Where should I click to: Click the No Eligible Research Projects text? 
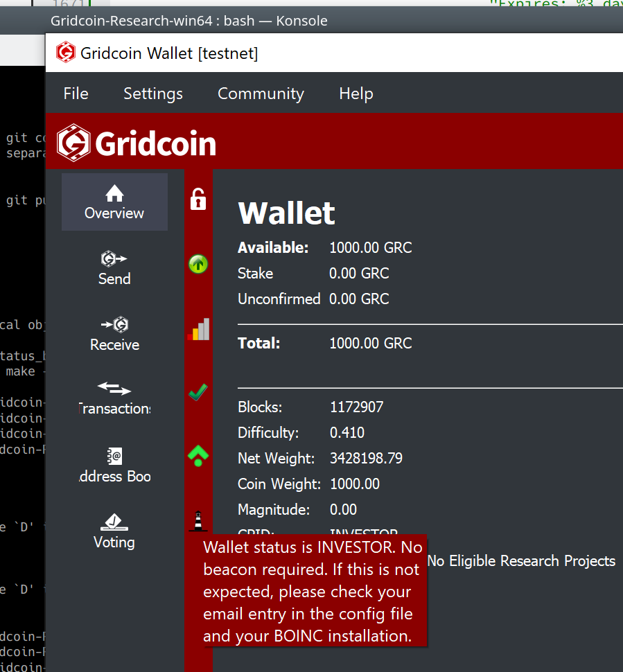(x=521, y=561)
